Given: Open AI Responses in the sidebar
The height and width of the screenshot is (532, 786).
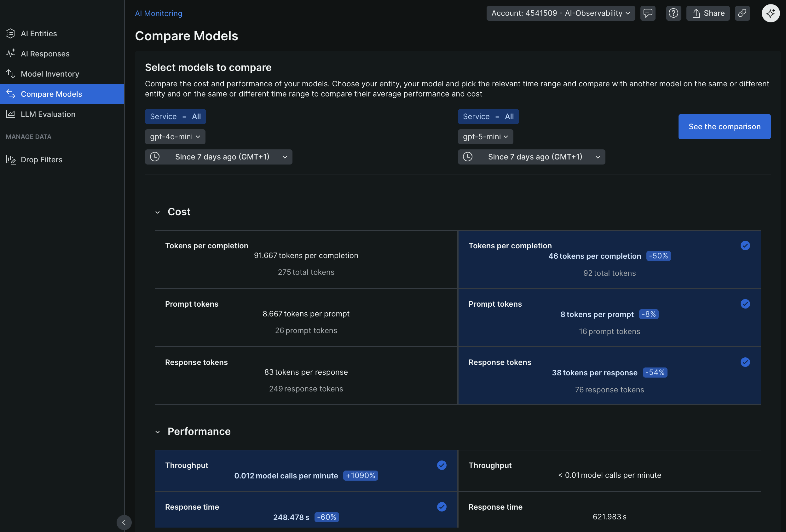Looking at the screenshot, I should pyautogui.click(x=45, y=54).
